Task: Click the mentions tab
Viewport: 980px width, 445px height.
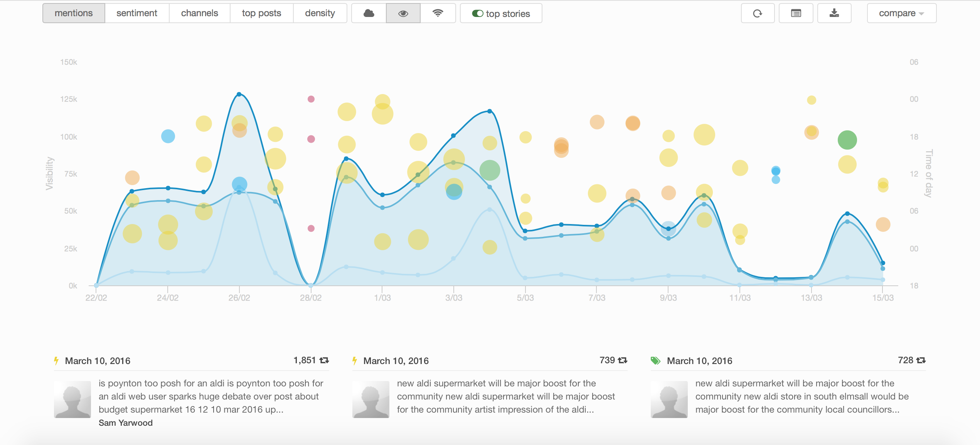Action: (74, 13)
